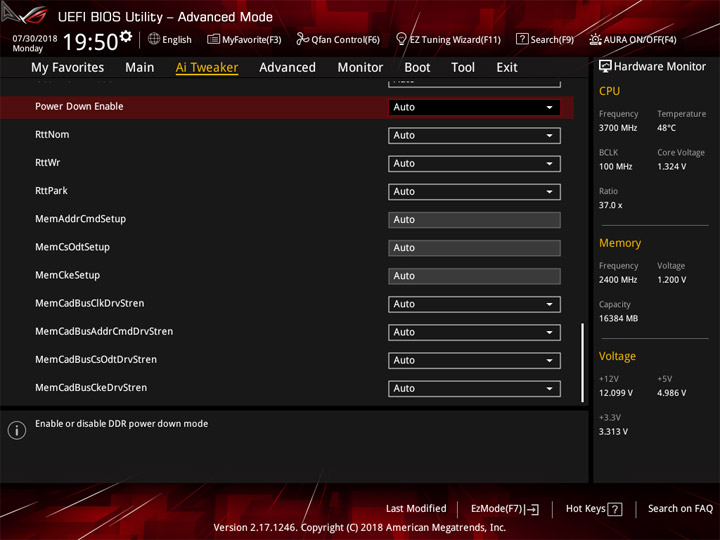Select the MemCadBusClkDrvStren label
This screenshot has height=540, width=720.
pyautogui.click(x=90, y=303)
